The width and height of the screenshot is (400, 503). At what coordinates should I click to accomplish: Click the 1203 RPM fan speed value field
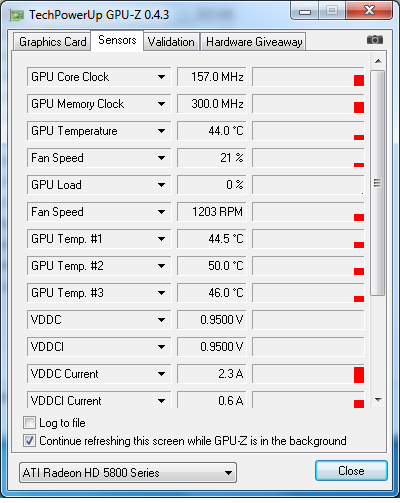point(212,212)
